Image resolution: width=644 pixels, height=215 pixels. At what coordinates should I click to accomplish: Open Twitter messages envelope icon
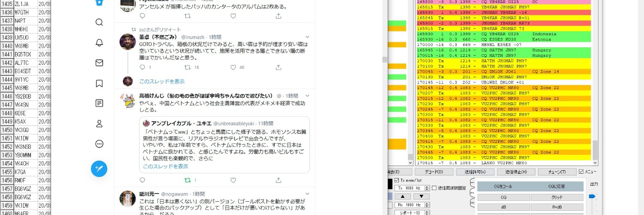pyautogui.click(x=99, y=63)
